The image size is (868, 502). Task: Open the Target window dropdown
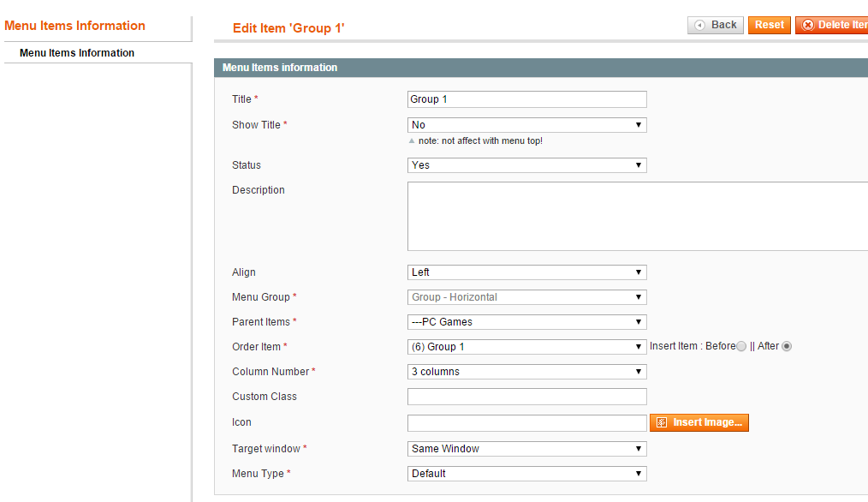527,449
